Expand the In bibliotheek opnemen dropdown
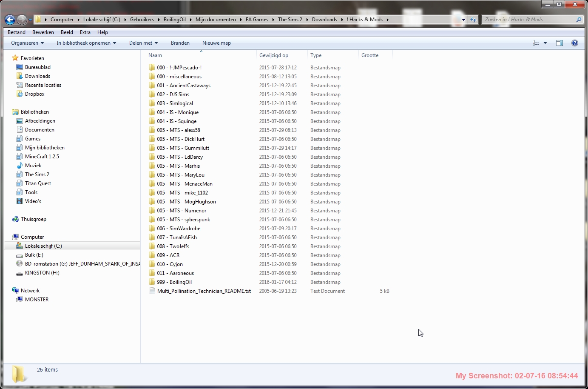Viewport: 588px width, 389px height. pyautogui.click(x=86, y=43)
